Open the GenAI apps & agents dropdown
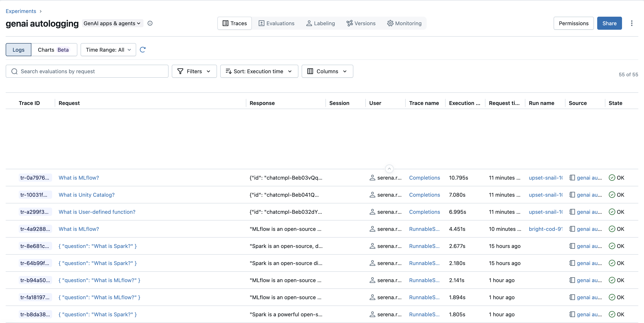The width and height of the screenshot is (644, 323). pos(112,23)
